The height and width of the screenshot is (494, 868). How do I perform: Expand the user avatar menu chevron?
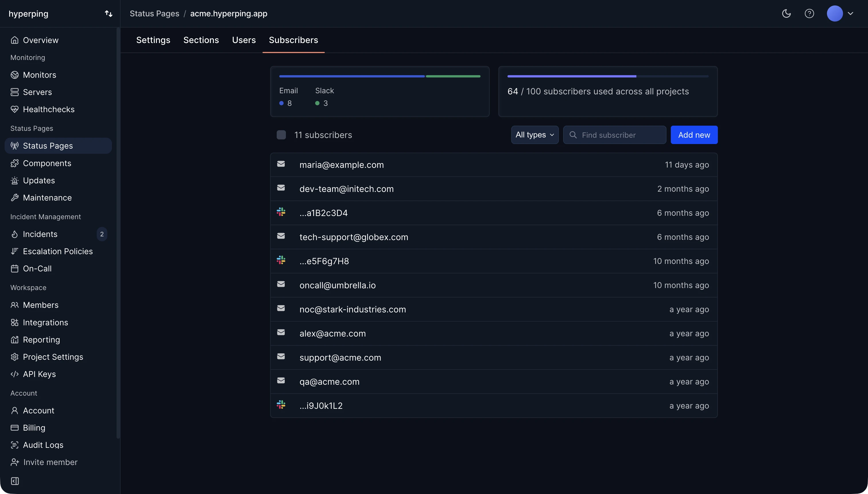click(850, 13)
